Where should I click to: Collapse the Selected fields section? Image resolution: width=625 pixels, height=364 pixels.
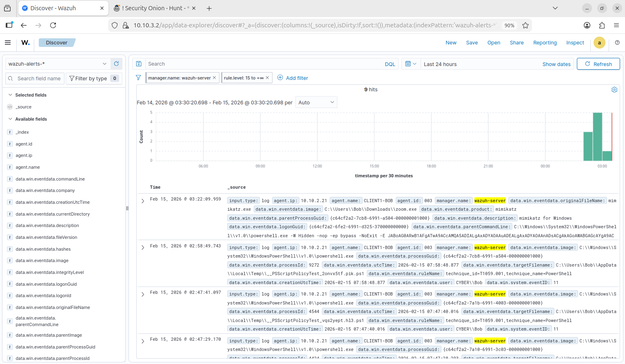pos(10,95)
